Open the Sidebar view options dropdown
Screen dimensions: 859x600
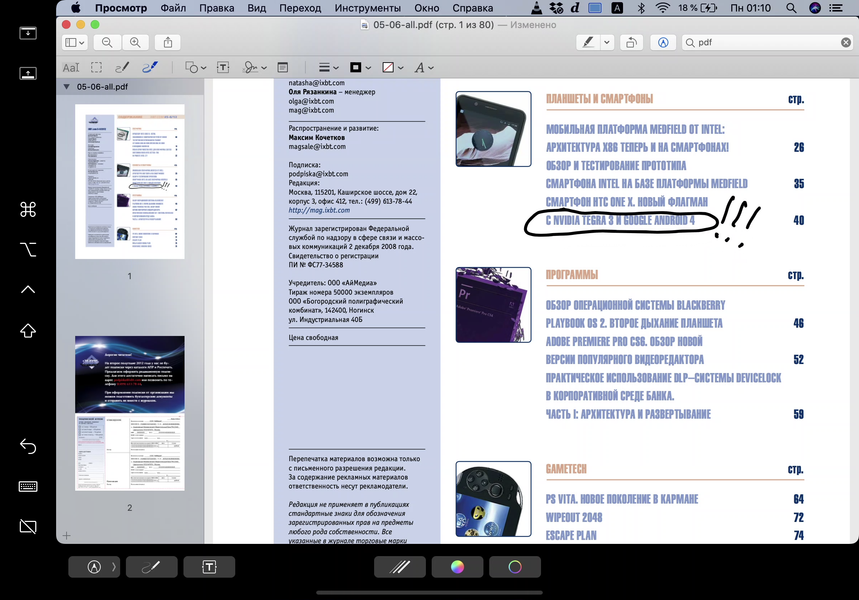75,42
